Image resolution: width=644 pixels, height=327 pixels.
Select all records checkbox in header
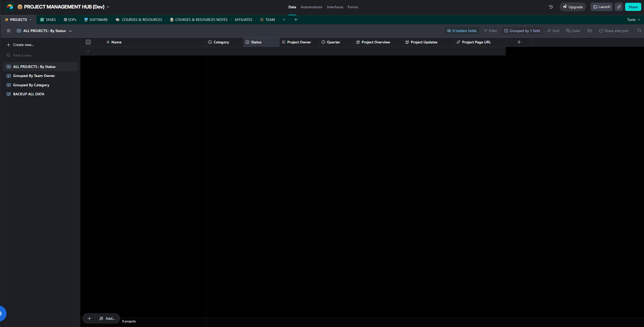pyautogui.click(x=88, y=42)
